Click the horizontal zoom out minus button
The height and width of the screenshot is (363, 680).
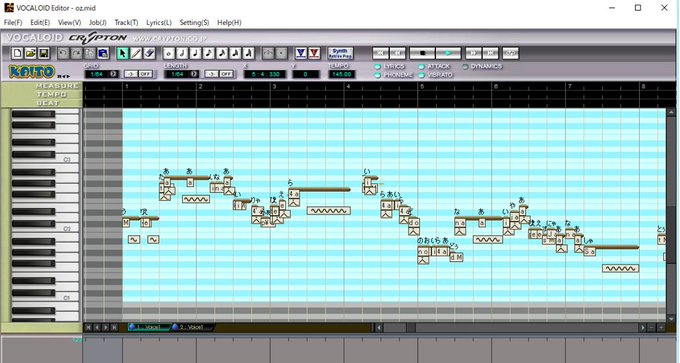pos(652,327)
